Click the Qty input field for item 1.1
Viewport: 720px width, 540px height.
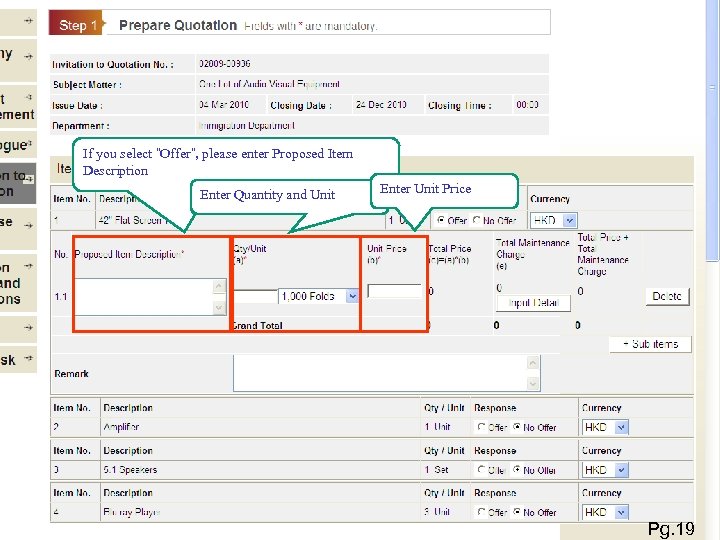click(255, 296)
